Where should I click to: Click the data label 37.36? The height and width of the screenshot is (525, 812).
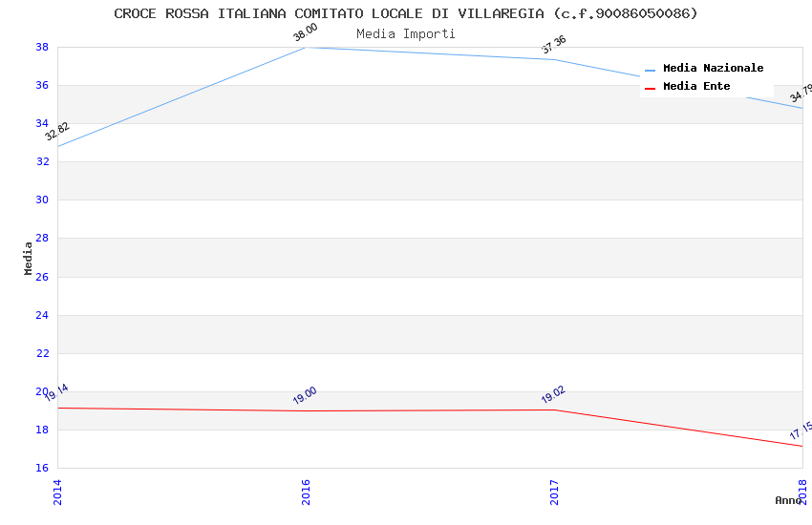(x=553, y=45)
